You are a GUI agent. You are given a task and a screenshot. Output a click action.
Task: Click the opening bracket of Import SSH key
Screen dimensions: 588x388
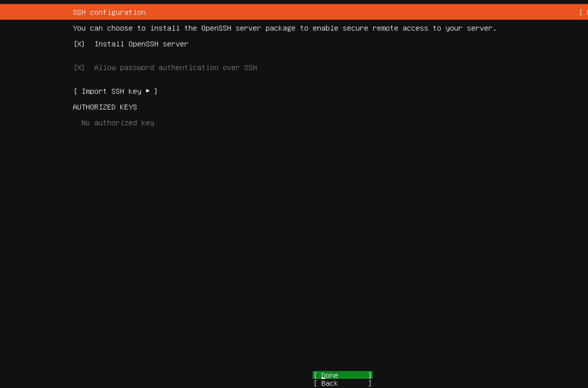point(75,91)
